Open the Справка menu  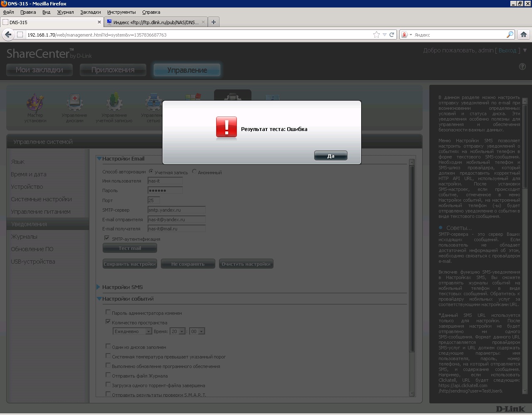[151, 12]
